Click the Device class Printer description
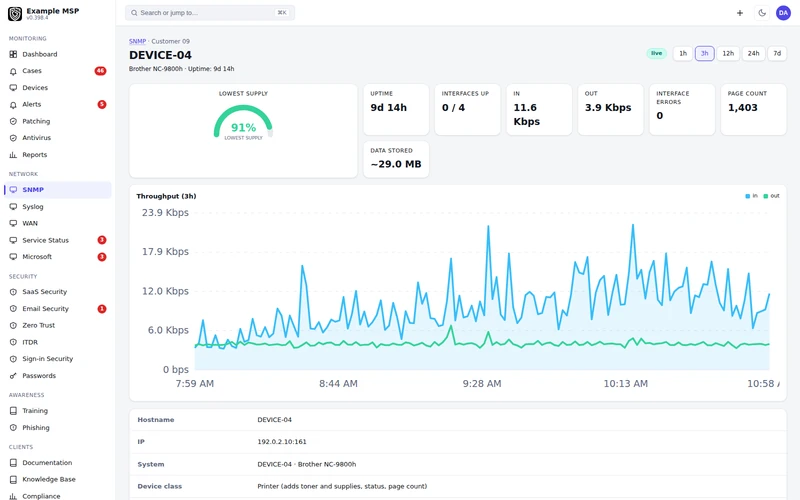Screen dimensions: 800x500 coord(342,486)
